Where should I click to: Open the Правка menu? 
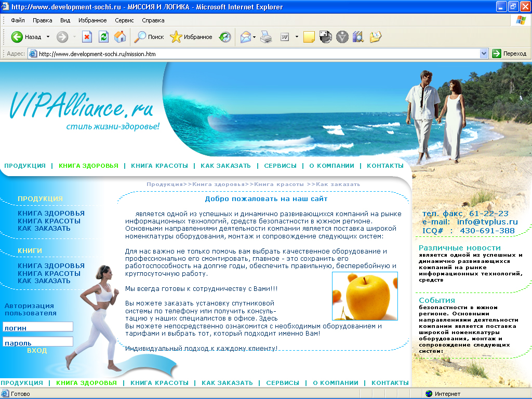tap(43, 20)
